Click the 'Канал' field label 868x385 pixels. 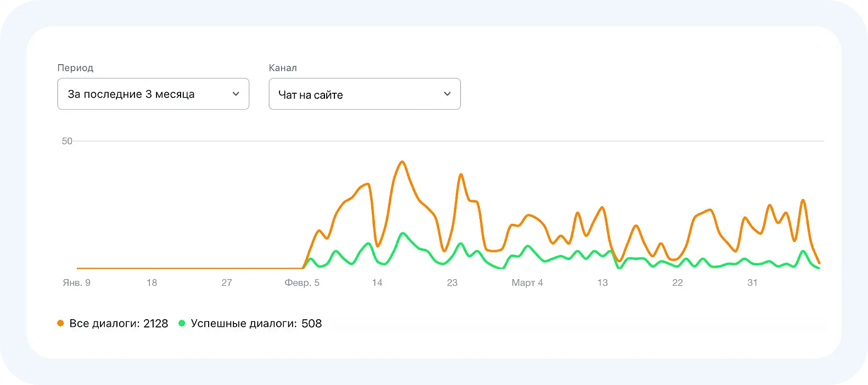pos(283,68)
